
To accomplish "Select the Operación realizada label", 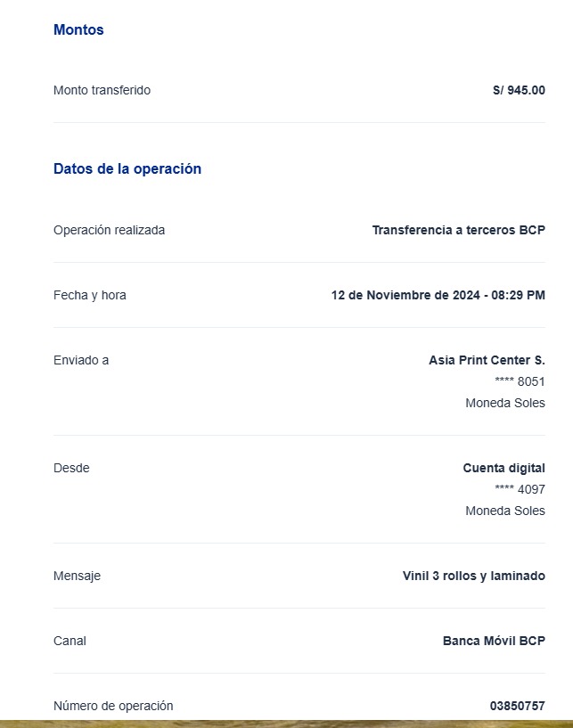I will click(x=109, y=230).
